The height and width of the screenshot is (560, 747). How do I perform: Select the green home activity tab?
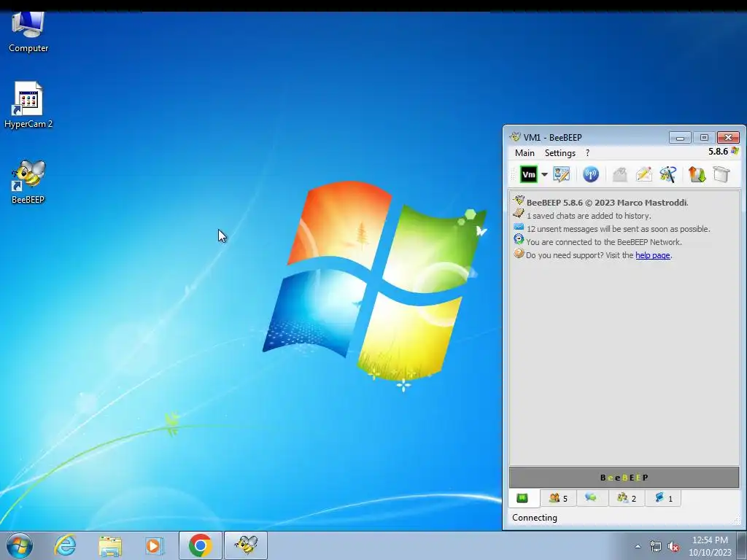[522, 498]
